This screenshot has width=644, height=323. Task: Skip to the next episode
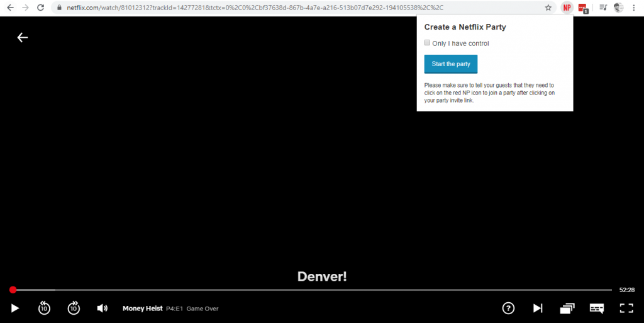pyautogui.click(x=538, y=309)
